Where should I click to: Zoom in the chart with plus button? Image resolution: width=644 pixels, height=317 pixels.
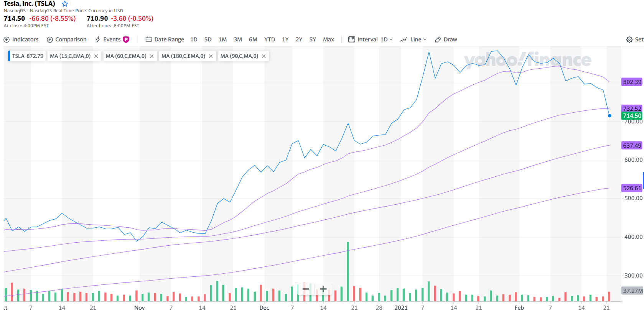[x=323, y=289]
